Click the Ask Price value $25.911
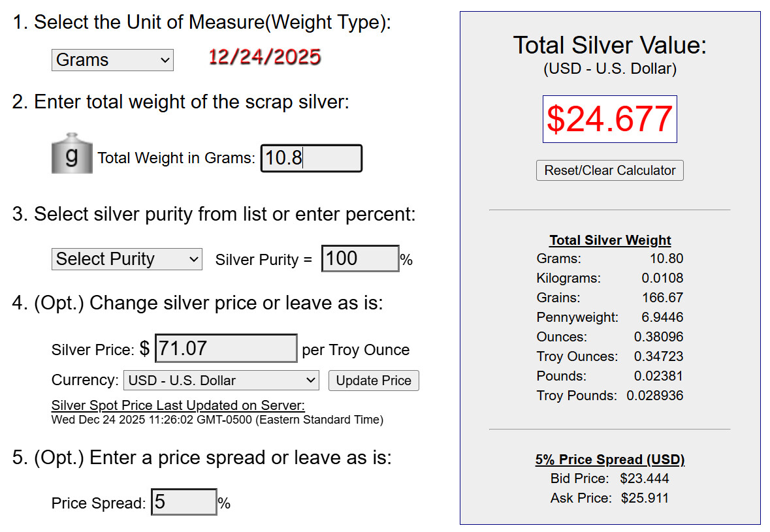Image resolution: width=770 pixels, height=532 pixels. pos(644,498)
